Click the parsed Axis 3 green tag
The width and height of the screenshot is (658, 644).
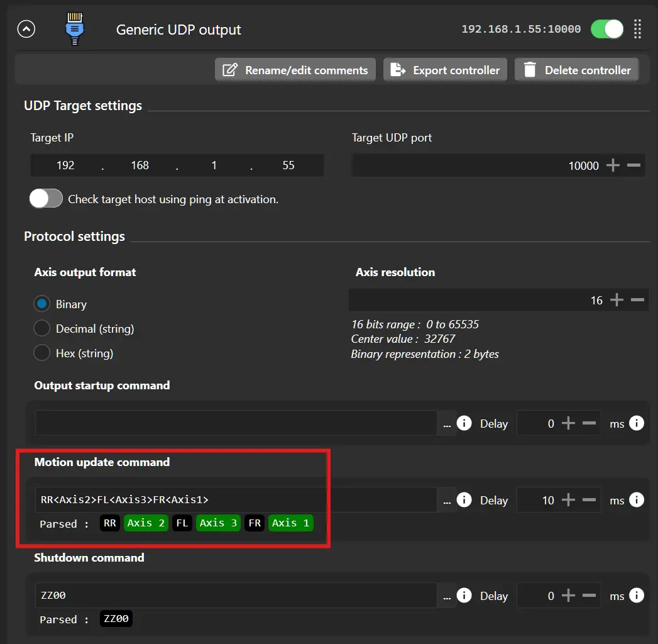coord(218,523)
